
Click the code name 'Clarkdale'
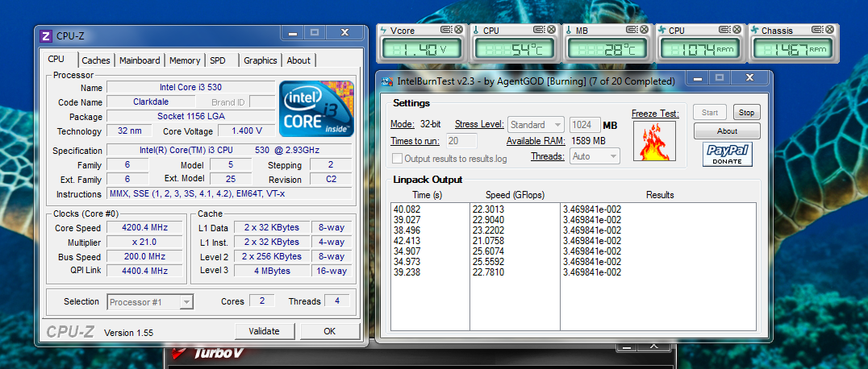click(x=151, y=102)
